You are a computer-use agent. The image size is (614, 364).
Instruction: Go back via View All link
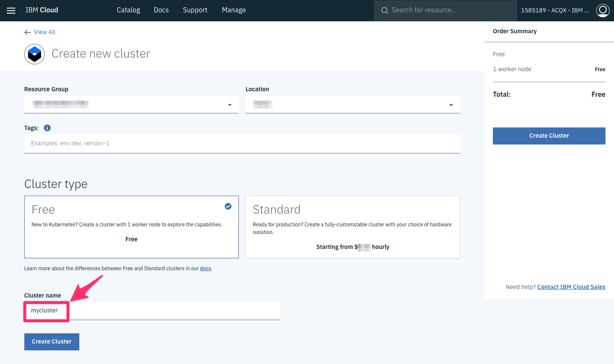click(x=45, y=32)
